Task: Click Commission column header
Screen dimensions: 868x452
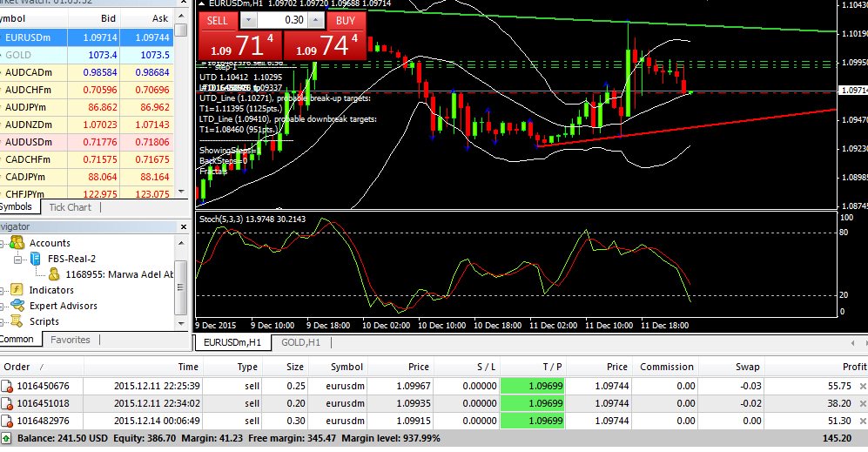Action: pyautogui.click(x=665, y=367)
